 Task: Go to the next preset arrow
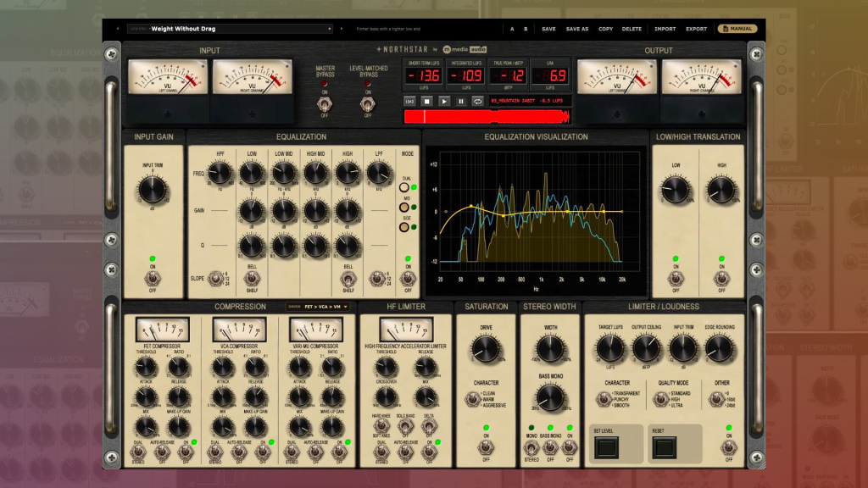[342, 29]
